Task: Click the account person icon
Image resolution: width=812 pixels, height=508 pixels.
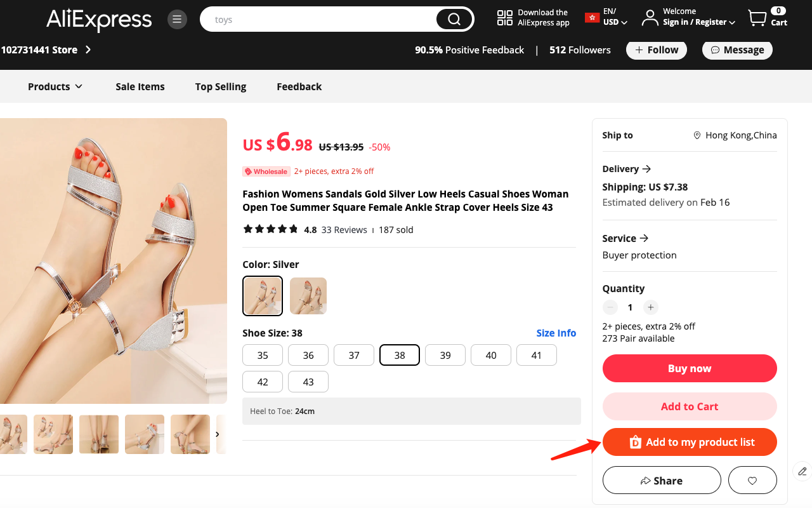Action: (649, 17)
